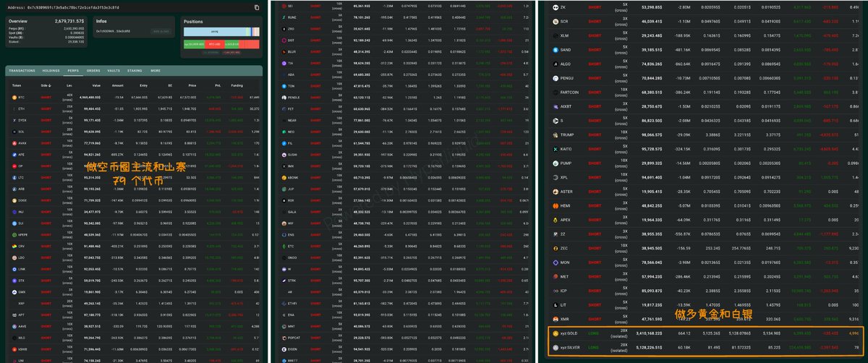Click the OP token icon
Viewport: 868px width, 363px height.
click(x=13, y=166)
